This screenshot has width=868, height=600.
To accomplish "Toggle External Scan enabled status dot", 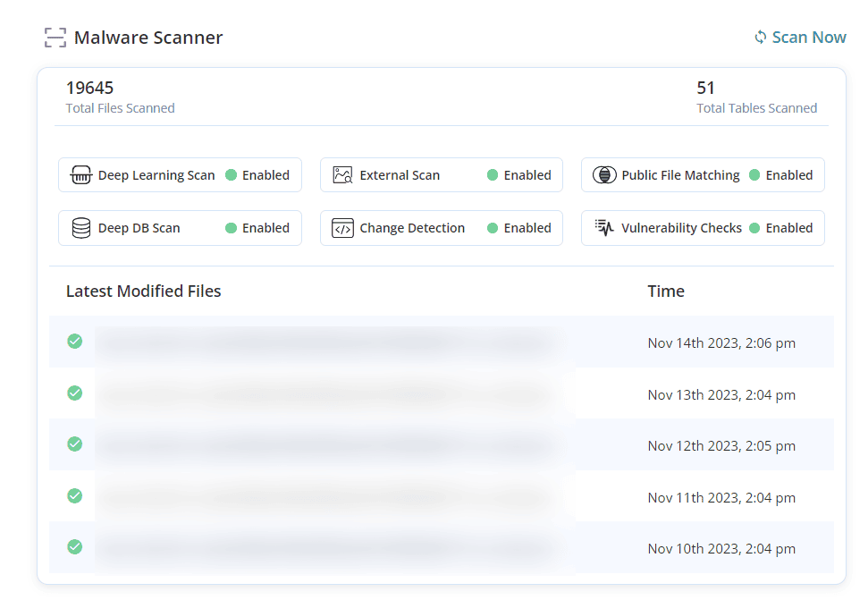I will [x=493, y=175].
